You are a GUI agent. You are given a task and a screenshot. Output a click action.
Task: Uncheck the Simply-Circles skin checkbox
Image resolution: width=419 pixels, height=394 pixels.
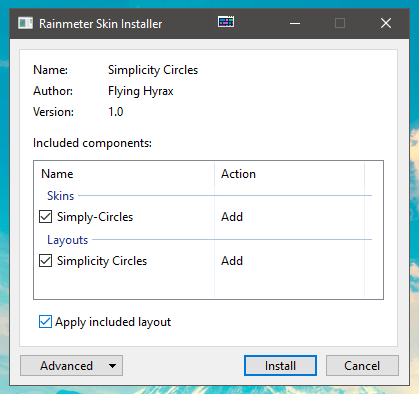45,217
